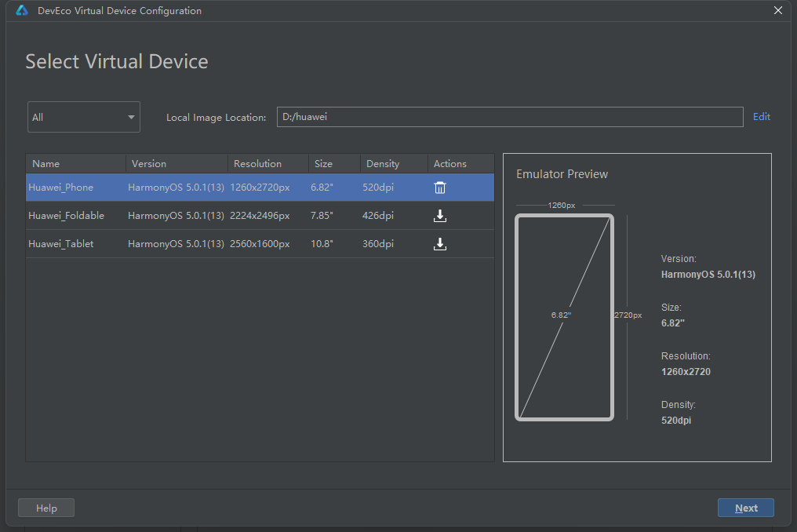Click the Select Virtual Device heading
Image resolution: width=797 pixels, height=532 pixels.
click(x=117, y=61)
